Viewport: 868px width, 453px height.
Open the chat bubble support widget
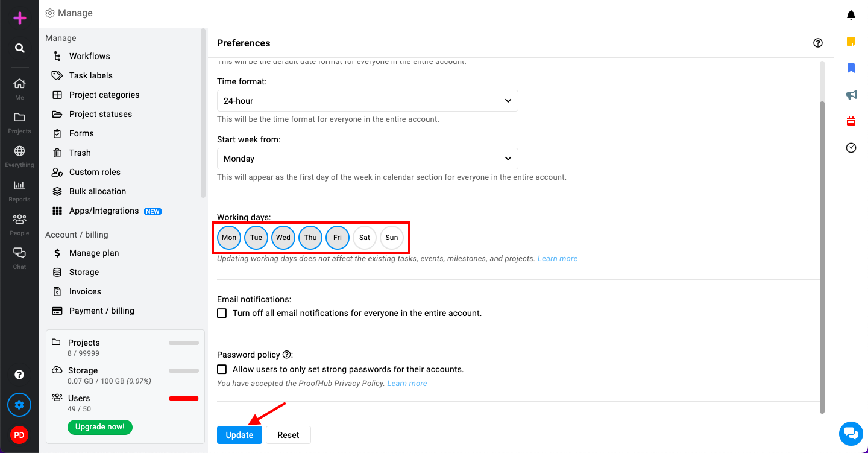point(851,433)
